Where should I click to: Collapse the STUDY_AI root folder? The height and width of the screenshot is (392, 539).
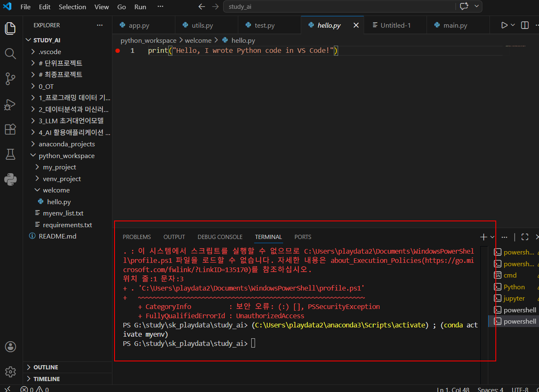point(68,40)
